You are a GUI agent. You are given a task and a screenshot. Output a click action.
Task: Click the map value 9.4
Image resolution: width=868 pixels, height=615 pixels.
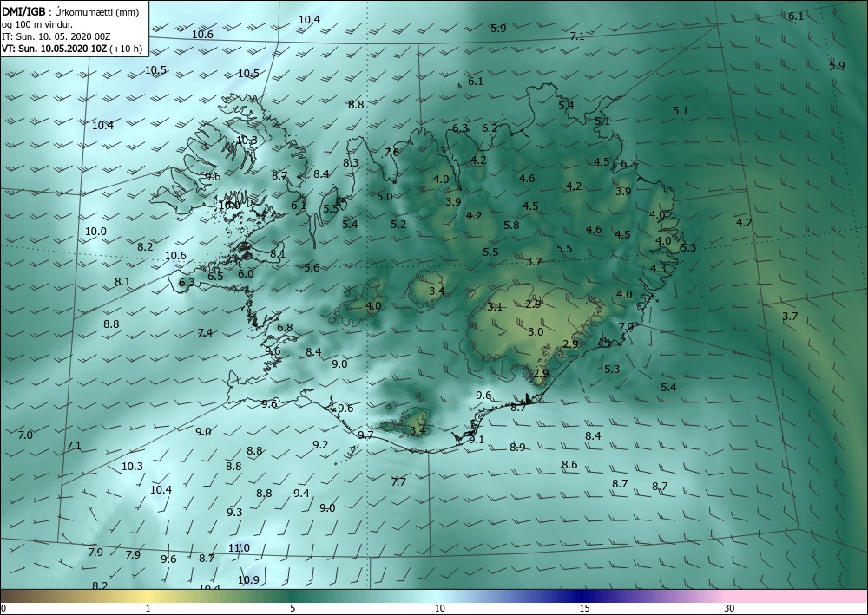click(301, 494)
